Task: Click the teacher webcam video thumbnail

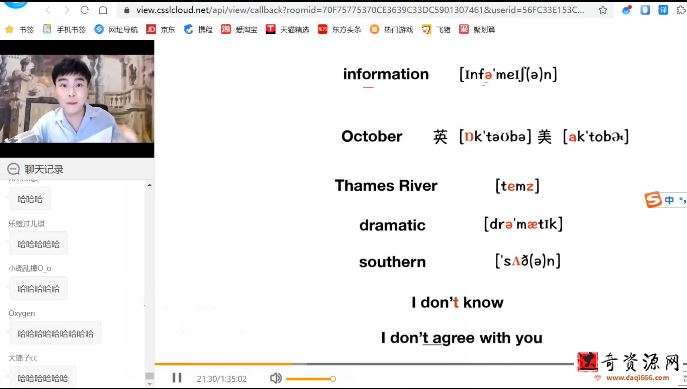Action: coord(77,99)
